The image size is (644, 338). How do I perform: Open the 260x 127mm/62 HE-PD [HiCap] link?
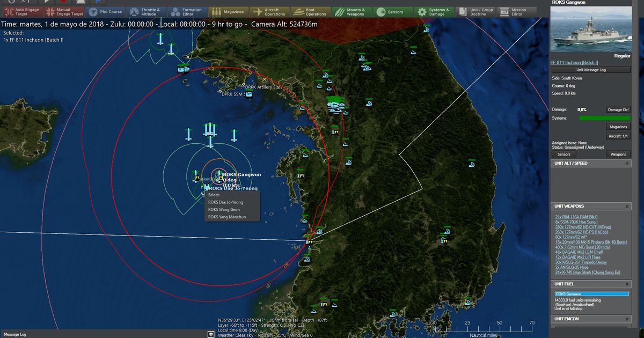click(x=581, y=232)
